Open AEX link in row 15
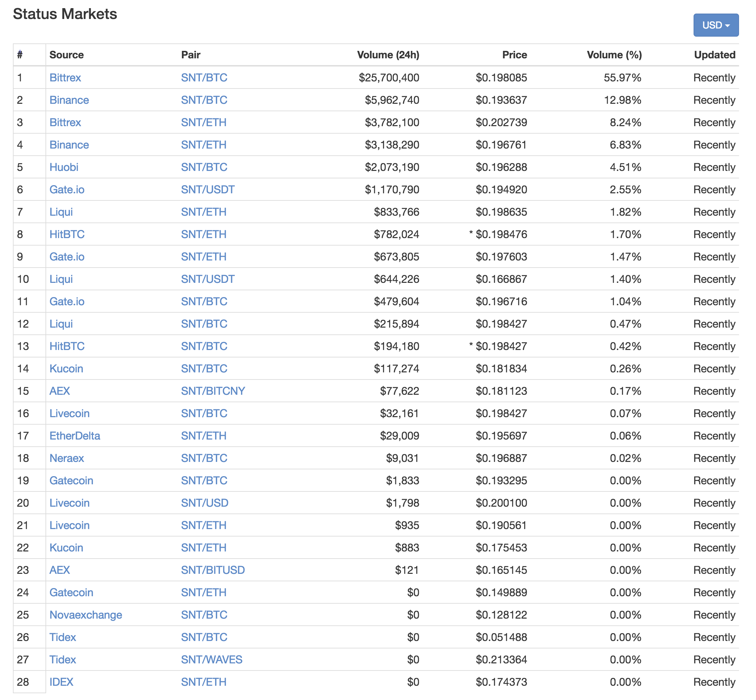Image resolution: width=756 pixels, height=700 pixels. tap(59, 391)
